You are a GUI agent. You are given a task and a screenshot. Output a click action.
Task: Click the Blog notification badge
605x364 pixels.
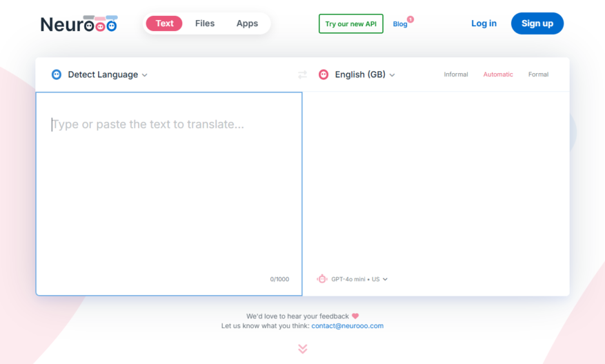point(410,19)
